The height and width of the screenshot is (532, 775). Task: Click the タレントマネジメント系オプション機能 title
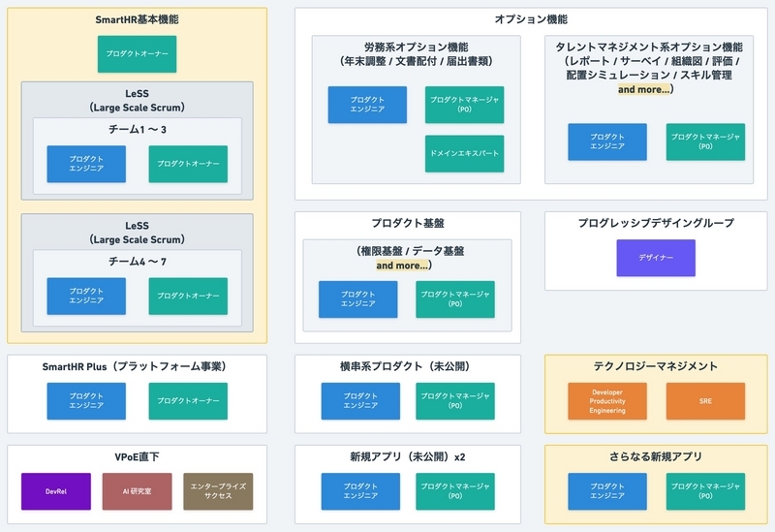649,47
